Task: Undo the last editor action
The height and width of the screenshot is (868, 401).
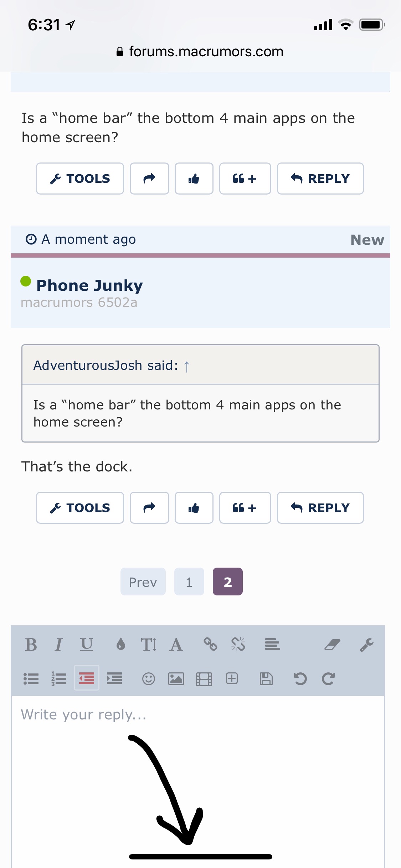Action: pos(300,679)
